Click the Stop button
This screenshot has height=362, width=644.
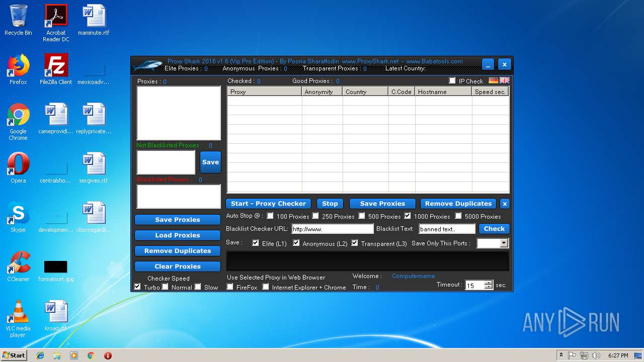pos(330,204)
